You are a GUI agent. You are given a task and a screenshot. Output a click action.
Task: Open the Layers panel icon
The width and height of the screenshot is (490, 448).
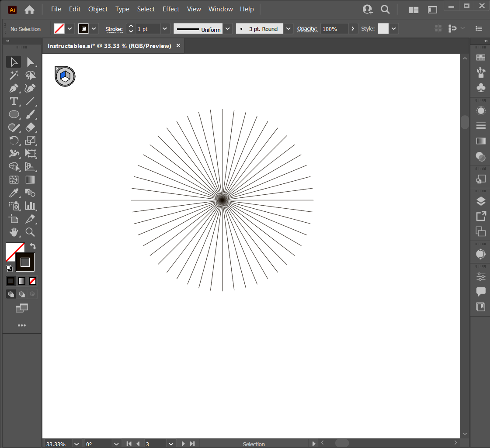tap(480, 201)
